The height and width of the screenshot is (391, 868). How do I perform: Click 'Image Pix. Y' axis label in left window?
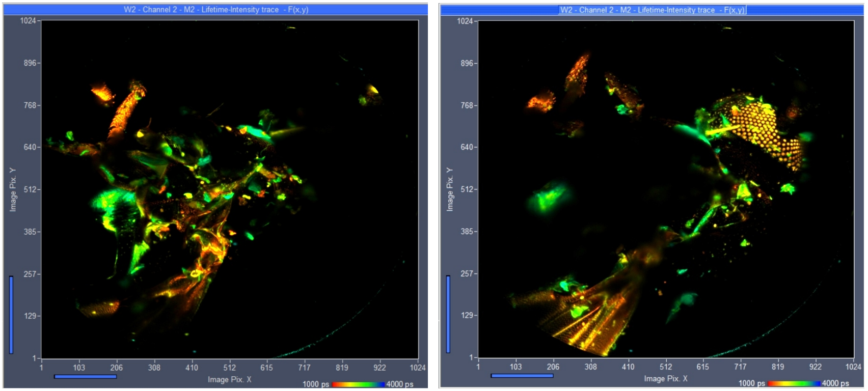13,189
